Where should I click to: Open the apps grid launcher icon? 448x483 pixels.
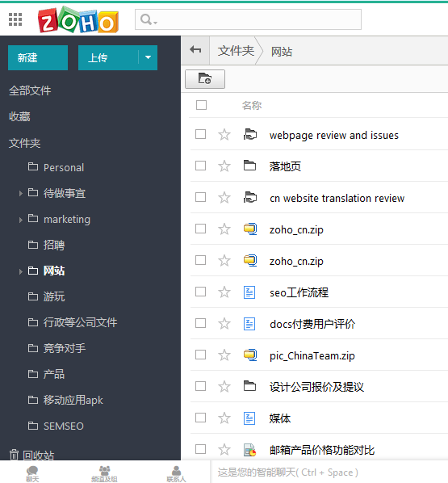pos(15,19)
